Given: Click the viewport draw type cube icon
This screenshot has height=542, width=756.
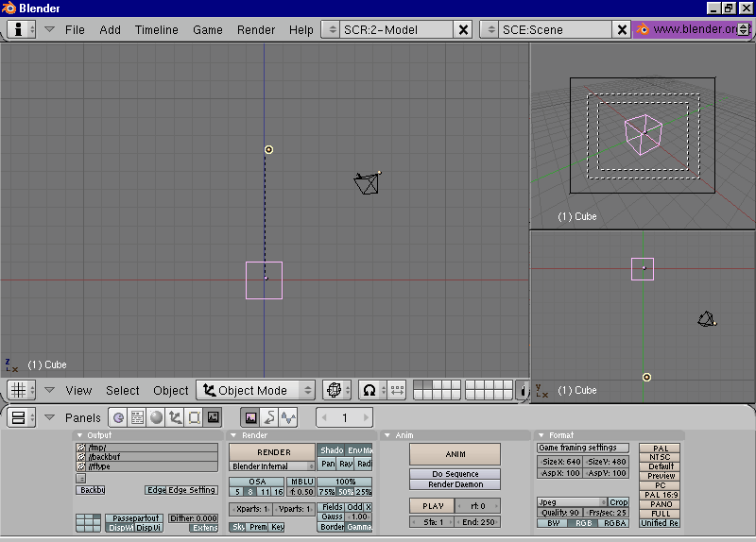Looking at the screenshot, I should [335, 390].
